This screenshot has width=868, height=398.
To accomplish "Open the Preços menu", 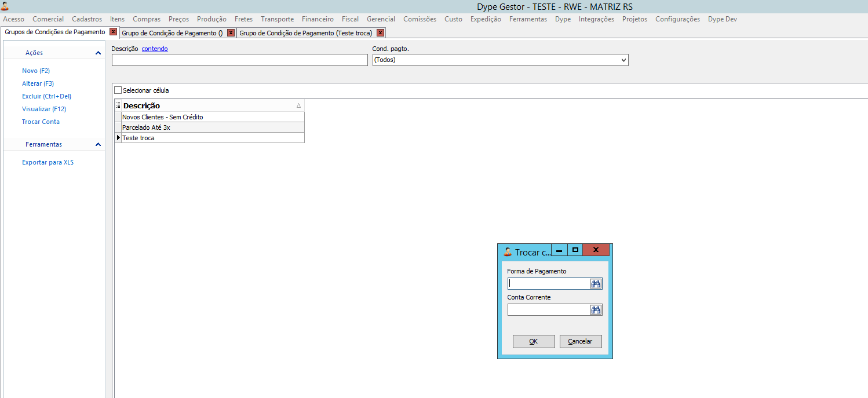I will pos(178,19).
